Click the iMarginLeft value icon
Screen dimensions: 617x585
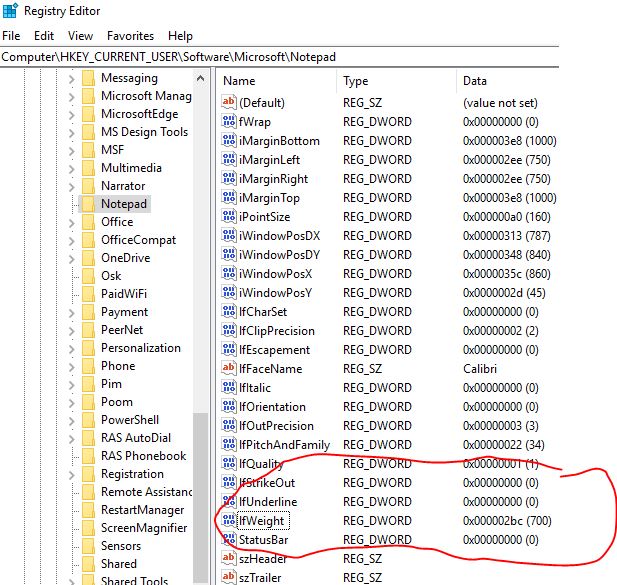(x=229, y=159)
